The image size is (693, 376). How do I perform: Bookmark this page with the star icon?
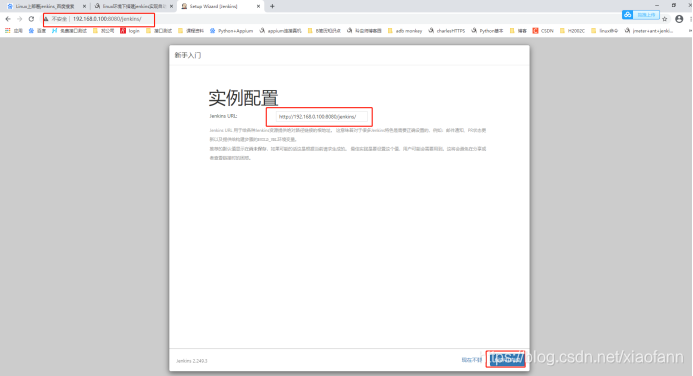(x=665, y=19)
